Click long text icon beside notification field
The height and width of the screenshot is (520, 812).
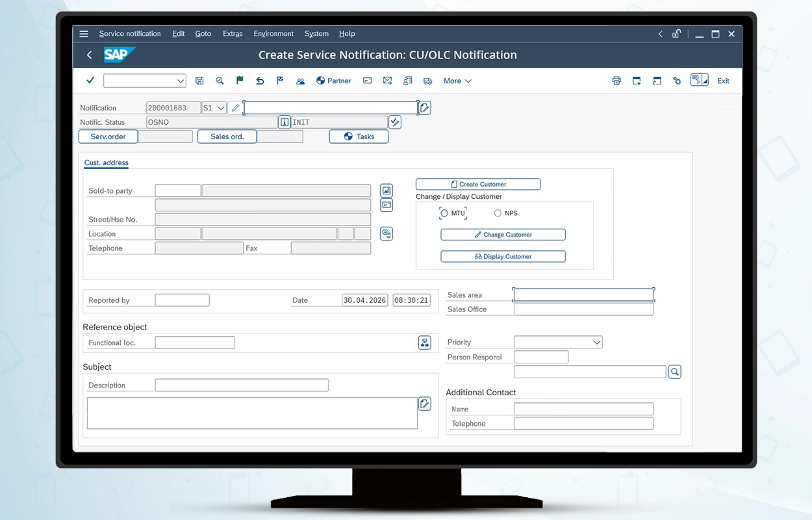click(x=425, y=108)
